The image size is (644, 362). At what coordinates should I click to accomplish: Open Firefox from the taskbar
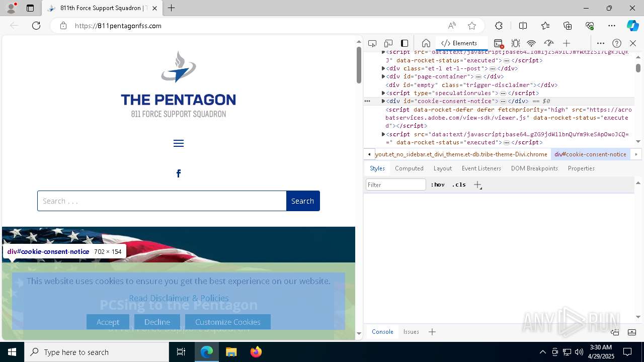256,352
